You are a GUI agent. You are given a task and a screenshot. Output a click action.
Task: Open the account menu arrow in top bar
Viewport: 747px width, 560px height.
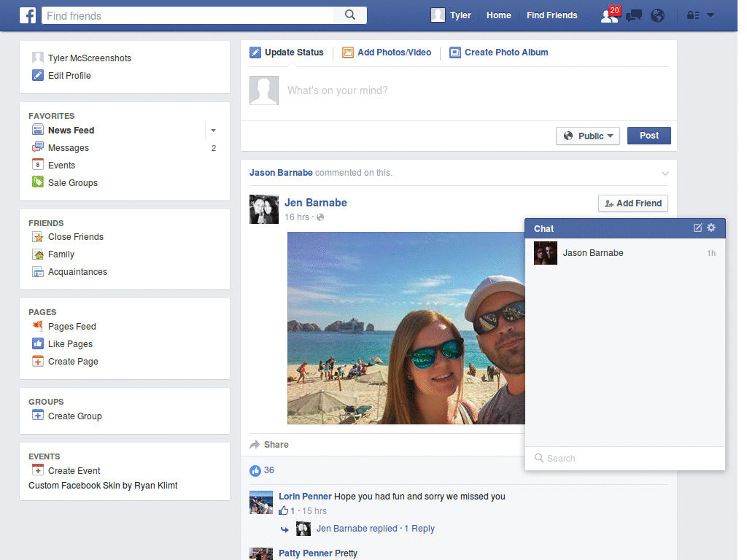click(711, 15)
